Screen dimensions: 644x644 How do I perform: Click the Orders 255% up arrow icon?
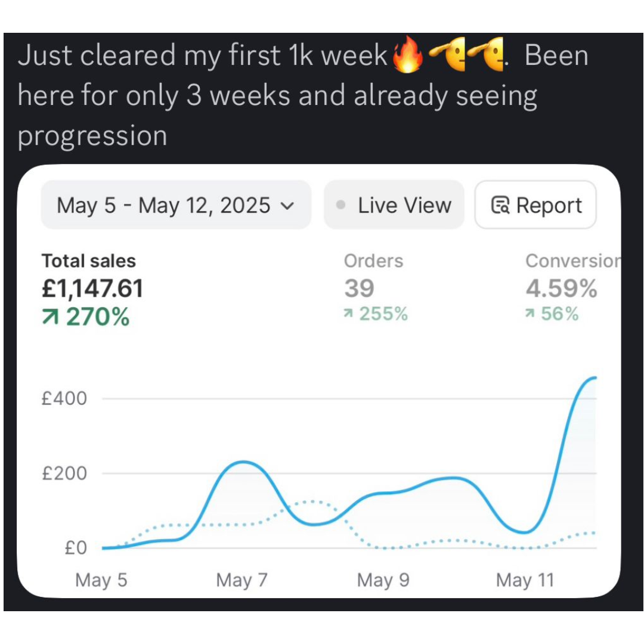348,314
